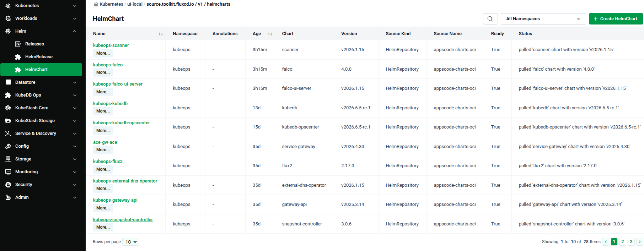Click More under ace-gw-ace
The width and height of the screenshot is (644, 251).
[103, 150]
